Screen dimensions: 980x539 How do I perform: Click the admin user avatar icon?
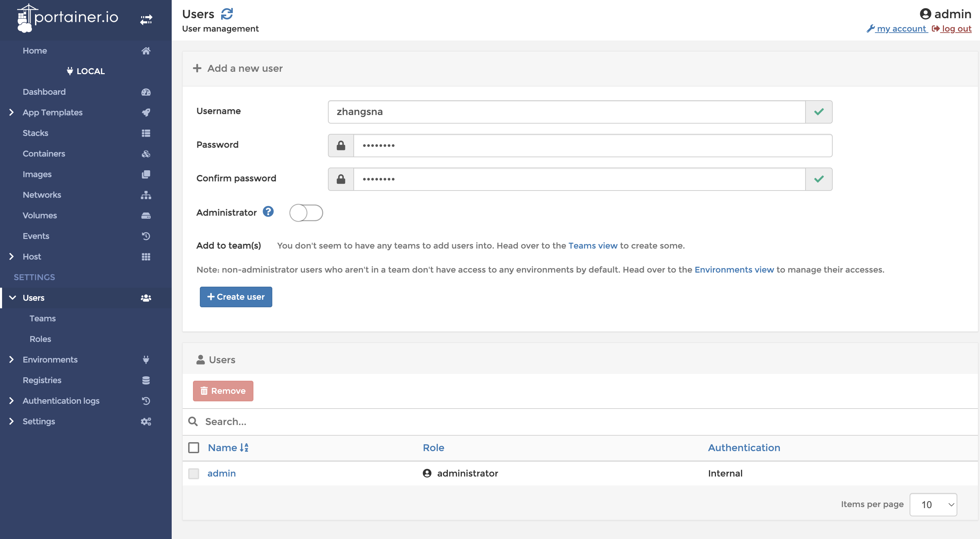click(925, 14)
